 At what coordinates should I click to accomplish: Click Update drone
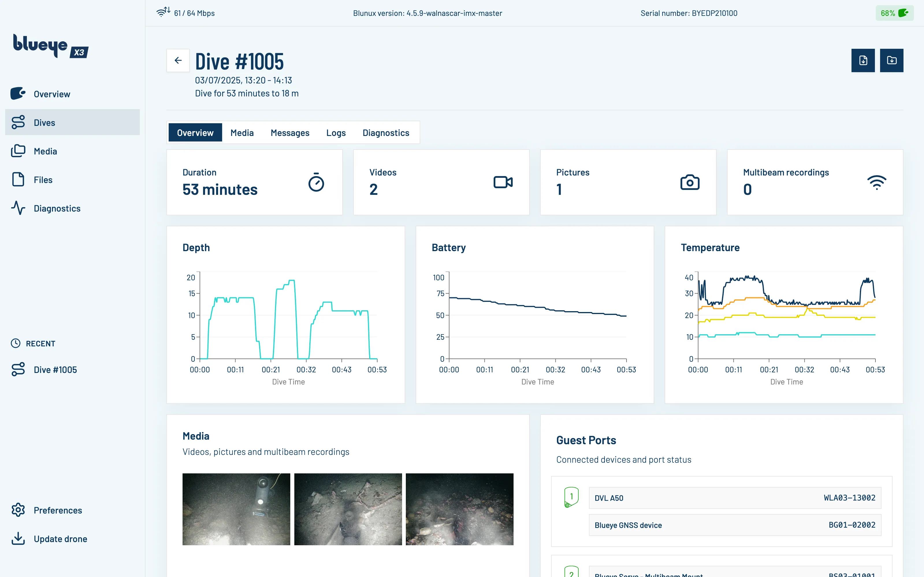[x=72, y=538]
